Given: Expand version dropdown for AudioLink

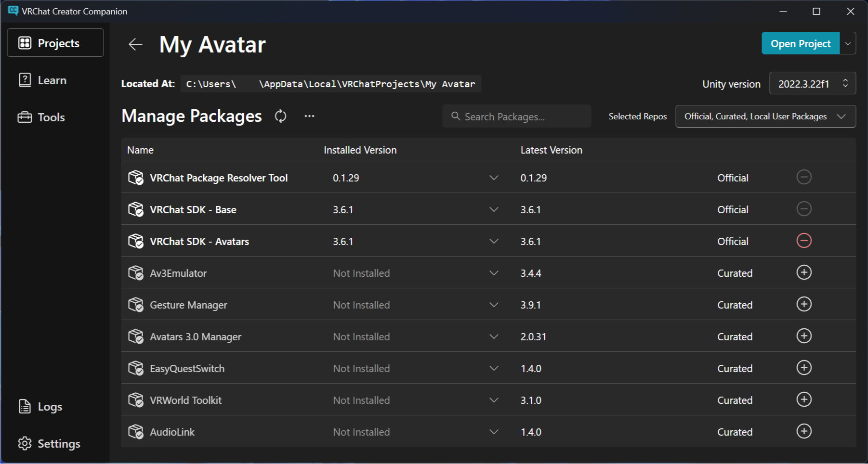Looking at the screenshot, I should click(x=494, y=432).
